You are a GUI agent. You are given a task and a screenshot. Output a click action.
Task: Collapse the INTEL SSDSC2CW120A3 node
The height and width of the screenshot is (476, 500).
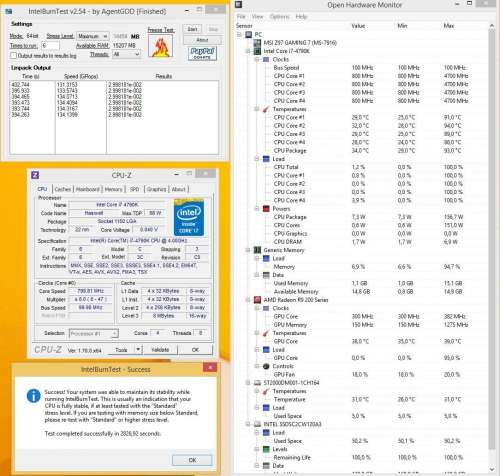tap(248, 424)
